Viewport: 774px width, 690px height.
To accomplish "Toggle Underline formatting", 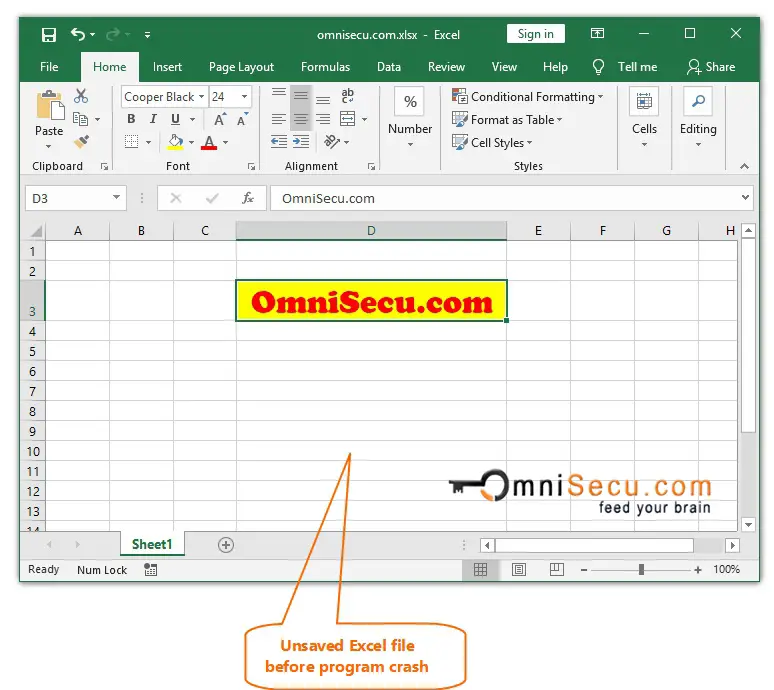I will click(175, 119).
